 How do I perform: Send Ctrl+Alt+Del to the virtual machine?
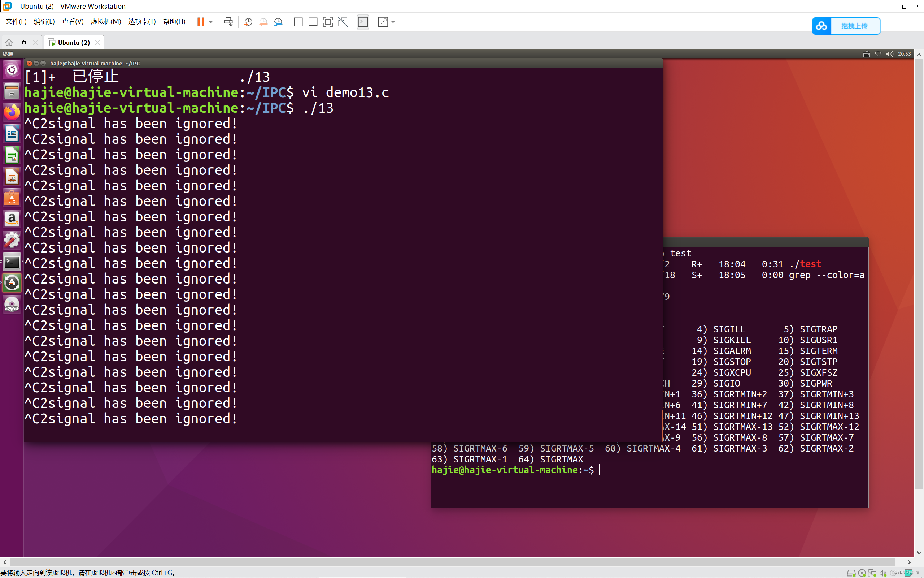tap(228, 22)
